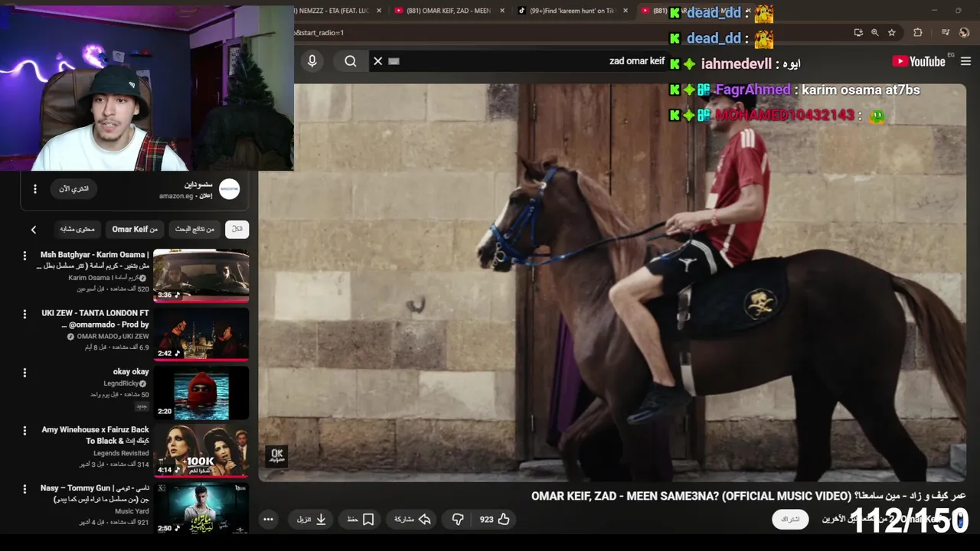Share the video using مشاركة button

(x=412, y=519)
